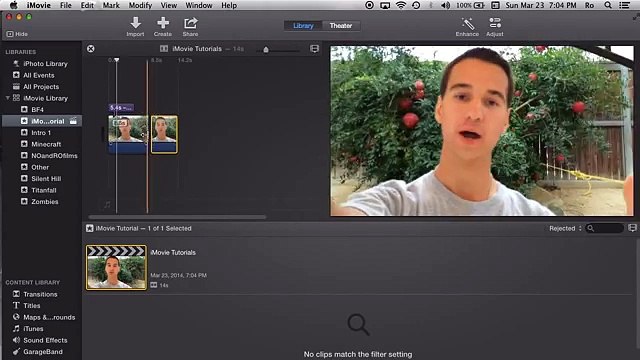640x360 pixels.
Task: Click the project filmstrip icon beside title
Action: [164, 49]
